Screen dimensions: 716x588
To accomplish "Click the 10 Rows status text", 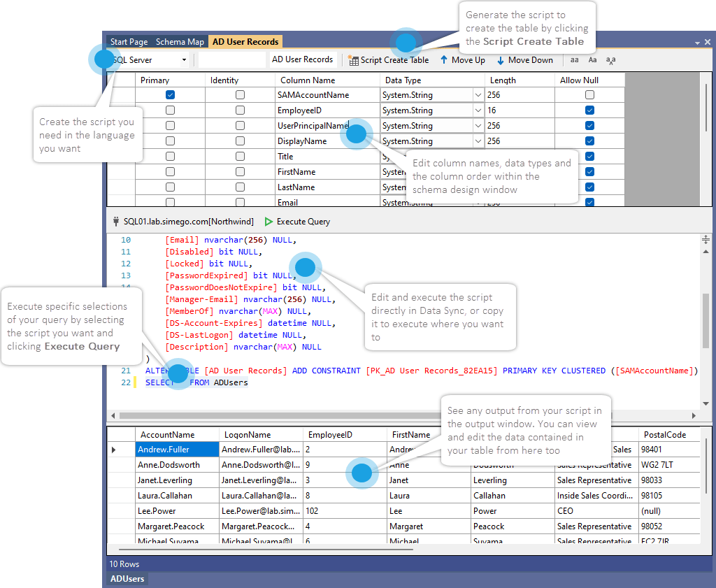I will point(124,564).
